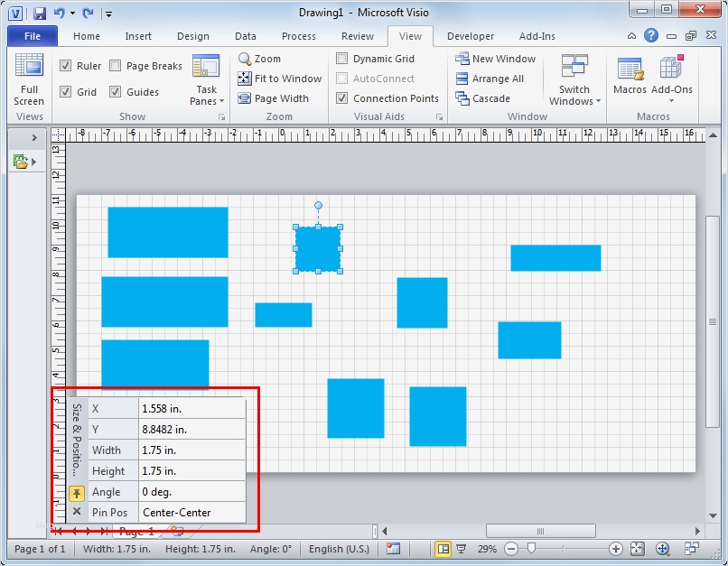Click the zoom out minus button
Image resolution: width=728 pixels, height=566 pixels.
pyautogui.click(x=511, y=549)
